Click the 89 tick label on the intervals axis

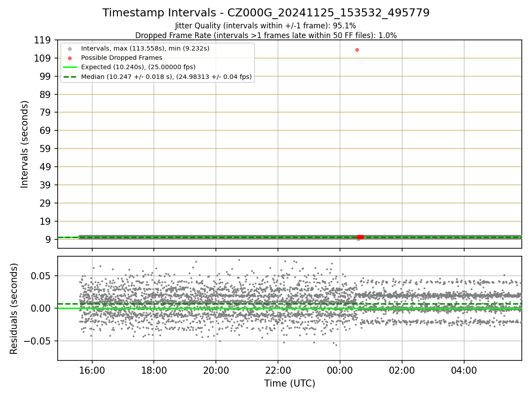[47, 94]
